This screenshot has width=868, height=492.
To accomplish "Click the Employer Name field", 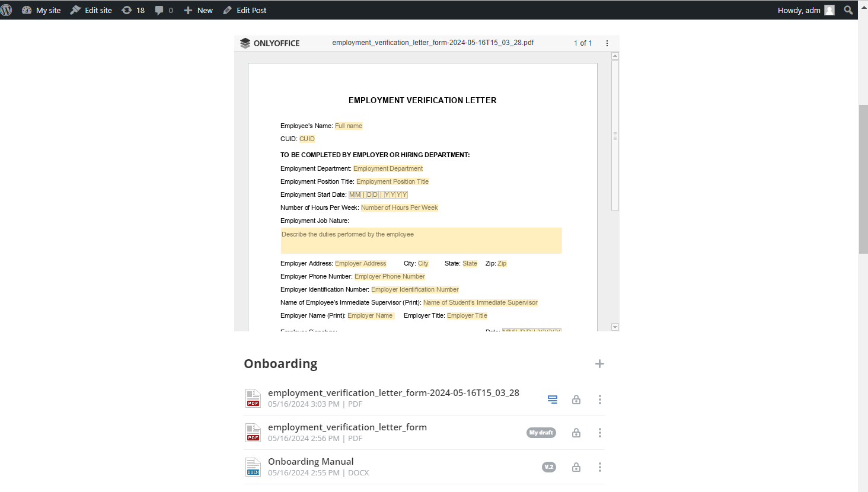I will (371, 315).
